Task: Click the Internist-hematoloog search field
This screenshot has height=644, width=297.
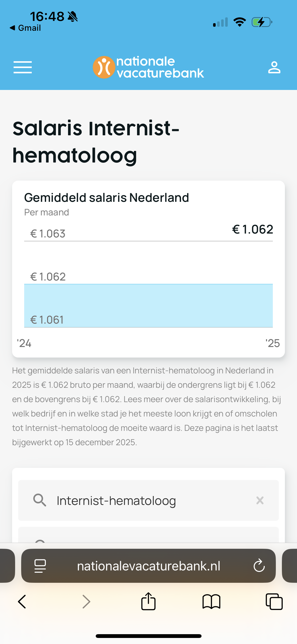Action: pos(151,500)
